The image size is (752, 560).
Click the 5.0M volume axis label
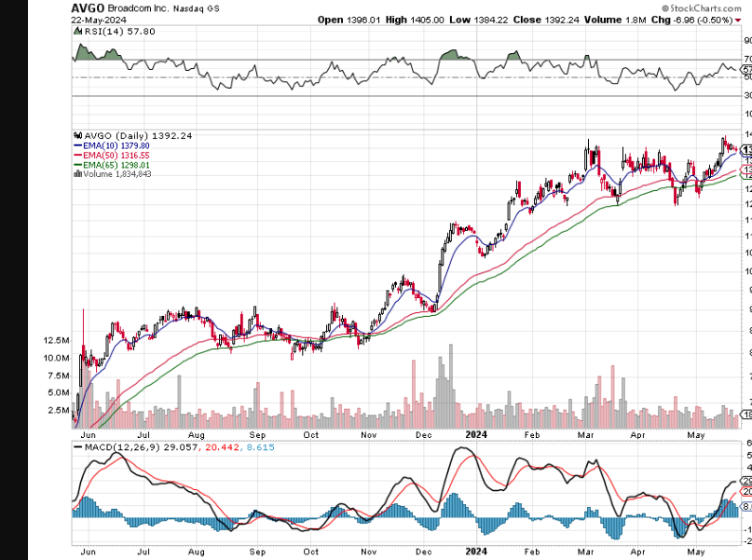(59, 392)
